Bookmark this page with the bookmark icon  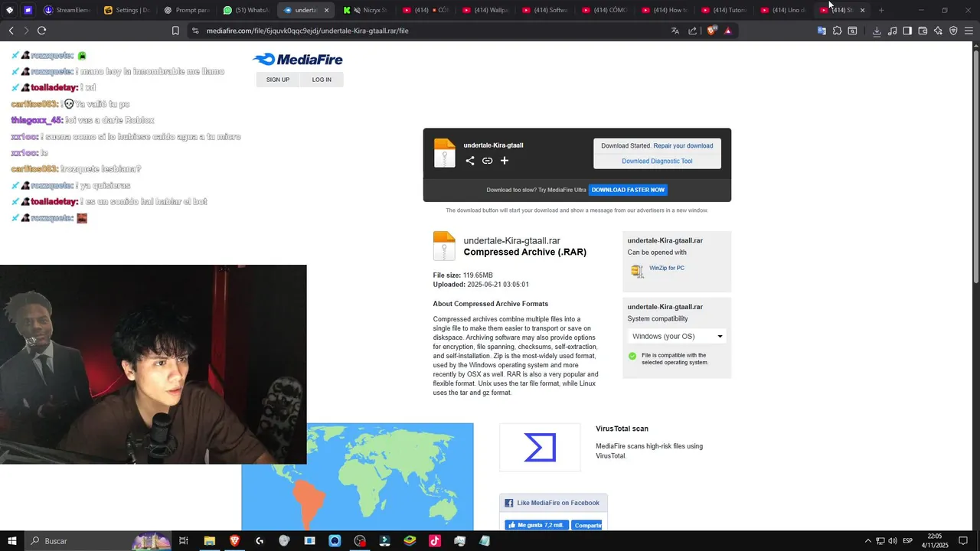(175, 31)
